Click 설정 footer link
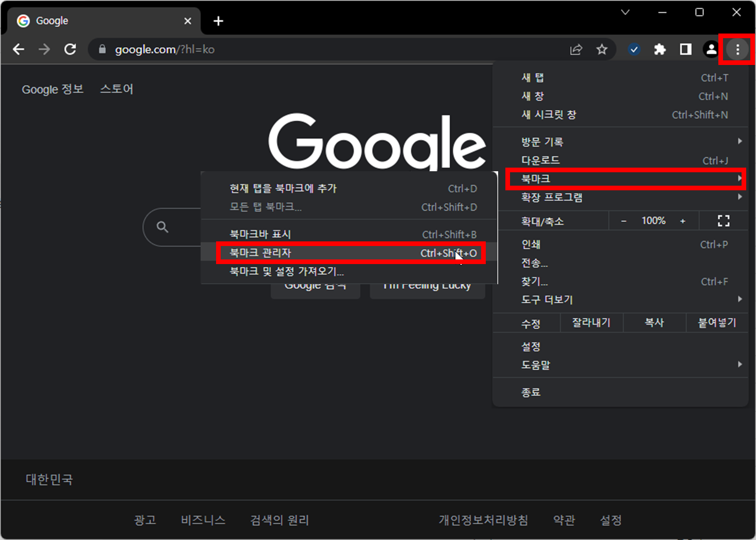This screenshot has height=540, width=756. click(x=611, y=520)
